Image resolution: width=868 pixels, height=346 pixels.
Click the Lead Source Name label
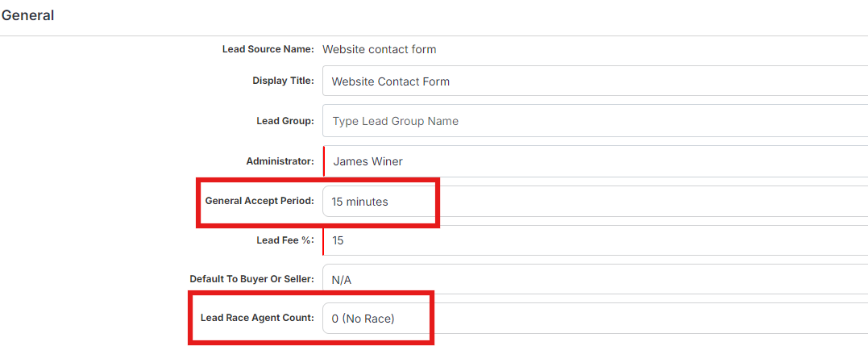coord(268,49)
